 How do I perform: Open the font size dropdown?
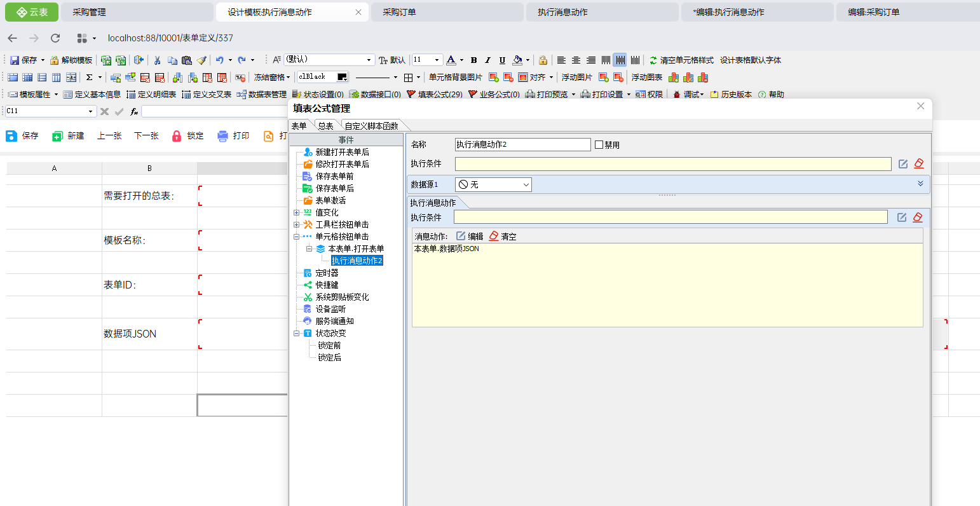pyautogui.click(x=437, y=60)
